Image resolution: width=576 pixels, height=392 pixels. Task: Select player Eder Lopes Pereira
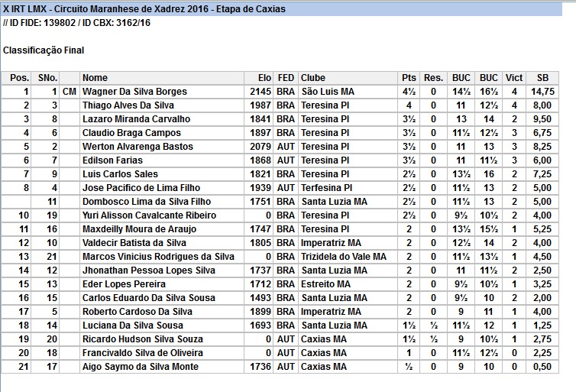[124, 284]
